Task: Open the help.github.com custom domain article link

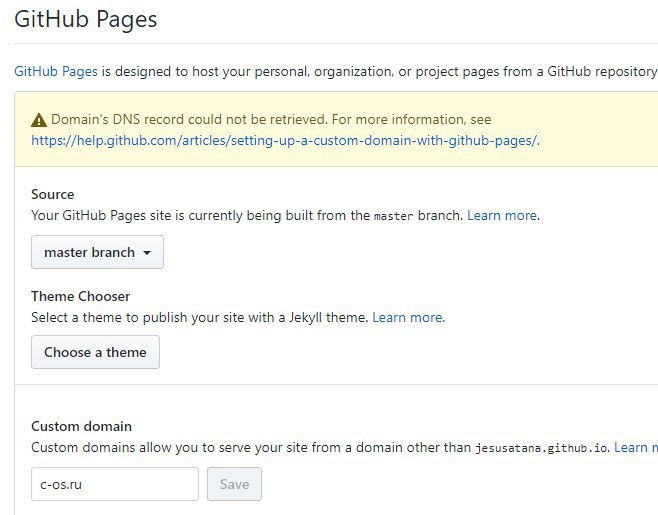Action: (x=285, y=140)
